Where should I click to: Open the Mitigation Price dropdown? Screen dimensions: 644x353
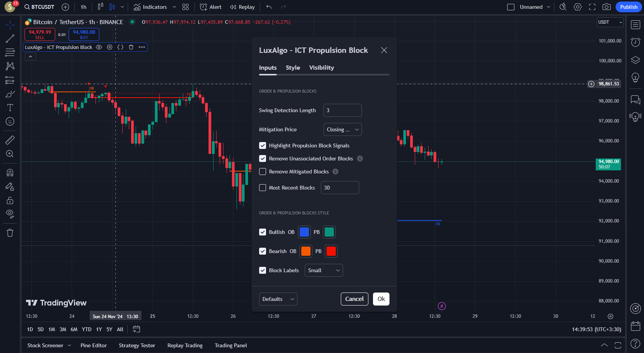pyautogui.click(x=343, y=129)
